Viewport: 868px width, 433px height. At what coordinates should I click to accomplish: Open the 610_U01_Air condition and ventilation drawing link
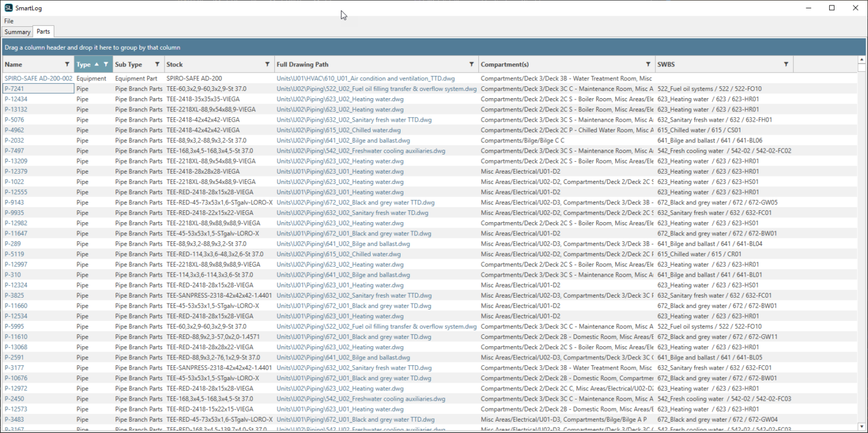365,78
